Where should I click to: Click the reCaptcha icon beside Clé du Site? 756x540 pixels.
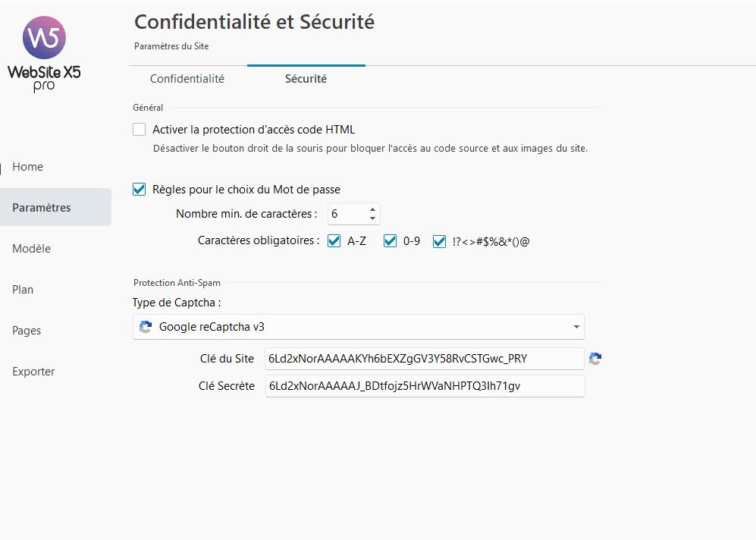point(595,359)
